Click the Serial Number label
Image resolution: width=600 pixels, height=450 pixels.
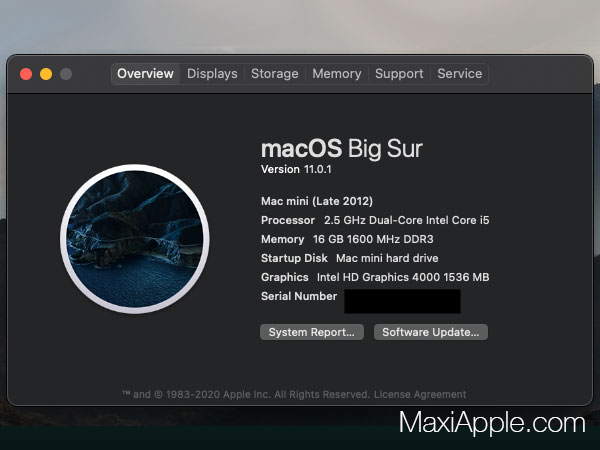[299, 296]
